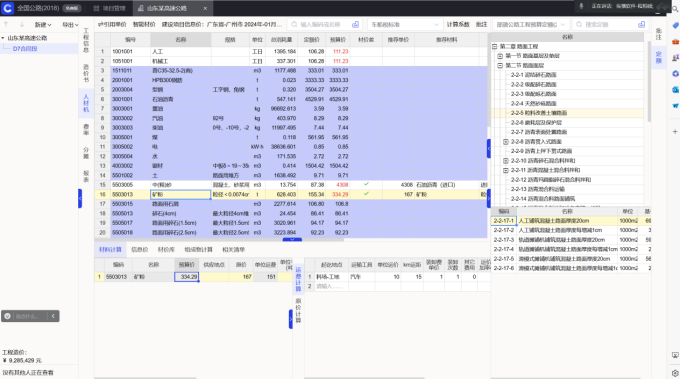This screenshot has width=680, height=379.
Task: Collapse left panel with blue arrow handle
Action: click(x=80, y=198)
